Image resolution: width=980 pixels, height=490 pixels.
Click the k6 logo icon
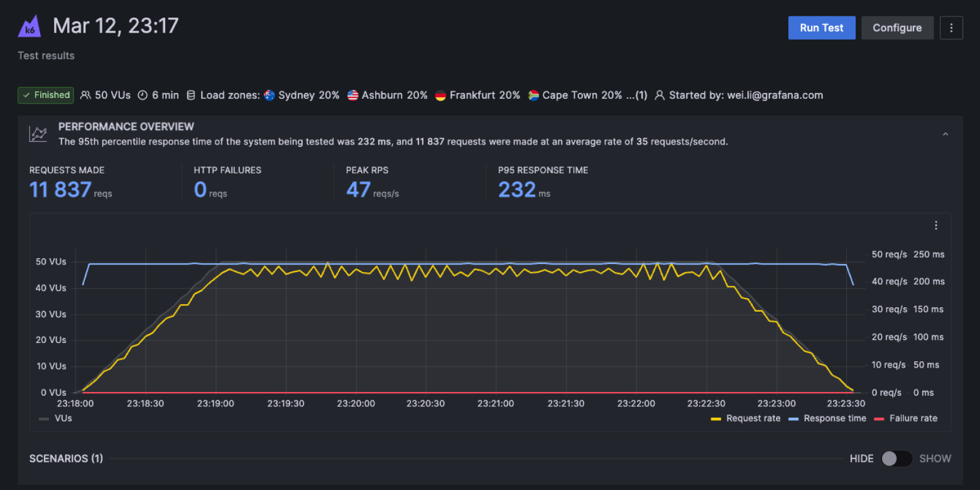[29, 25]
